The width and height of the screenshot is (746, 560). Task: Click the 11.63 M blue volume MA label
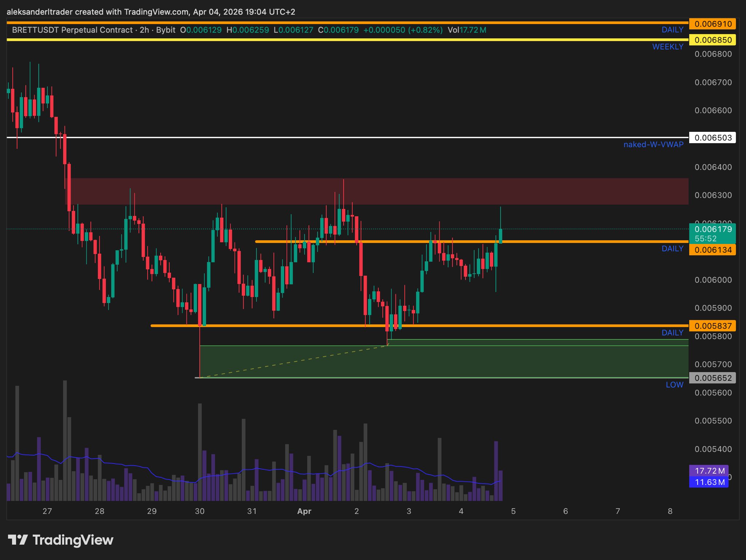point(709,482)
